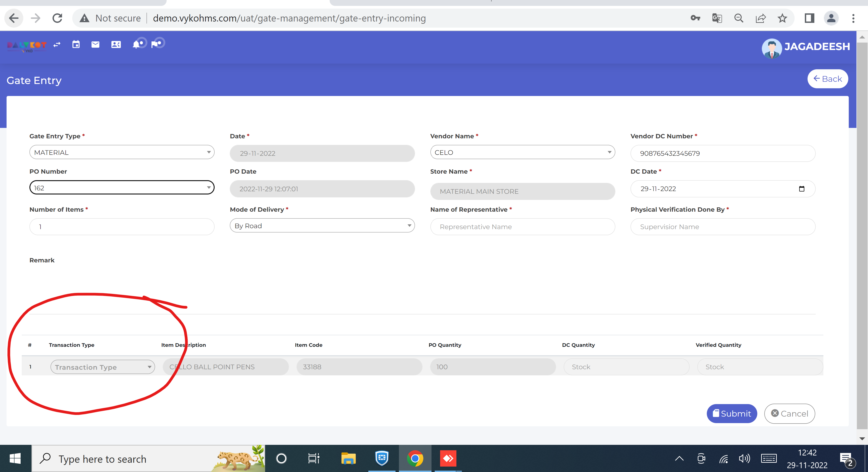Expand the Gate Entry Type dropdown
868x472 pixels.
click(122, 152)
